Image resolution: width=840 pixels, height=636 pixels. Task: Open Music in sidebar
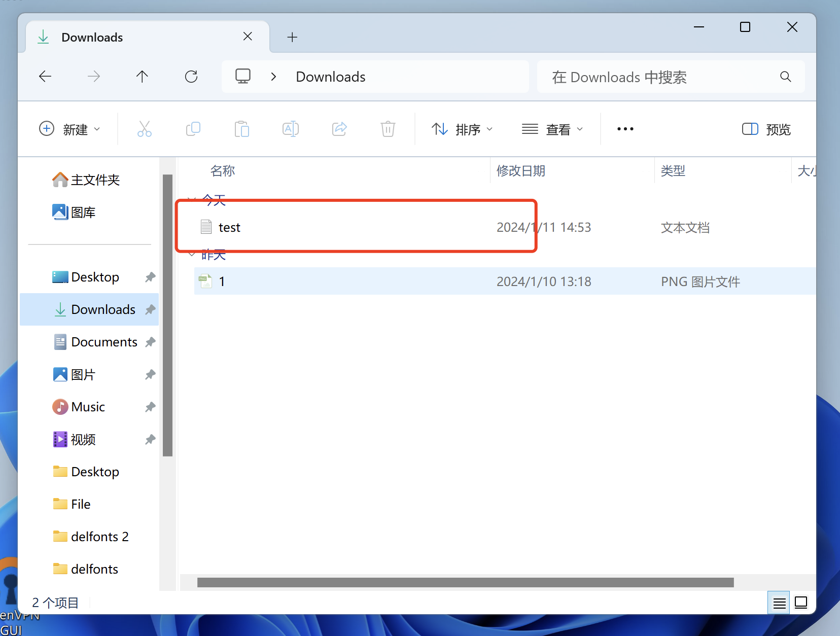click(79, 407)
